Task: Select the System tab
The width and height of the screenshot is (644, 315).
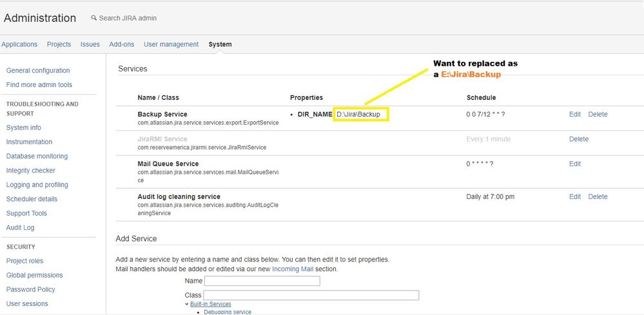Action: point(220,44)
